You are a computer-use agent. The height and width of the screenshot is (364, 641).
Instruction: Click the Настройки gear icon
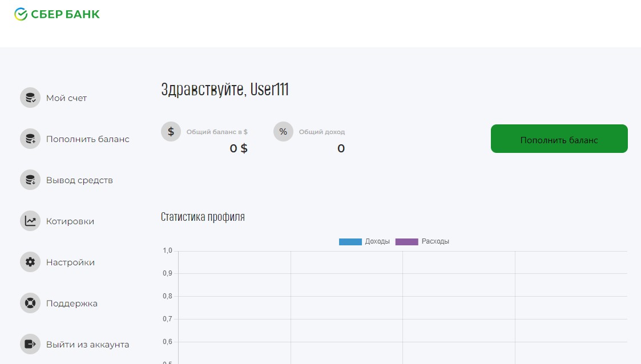coord(30,262)
